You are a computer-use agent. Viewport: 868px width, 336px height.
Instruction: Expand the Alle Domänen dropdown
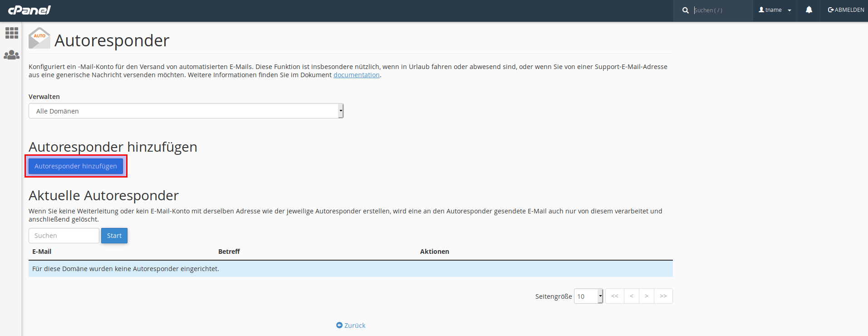click(x=186, y=111)
